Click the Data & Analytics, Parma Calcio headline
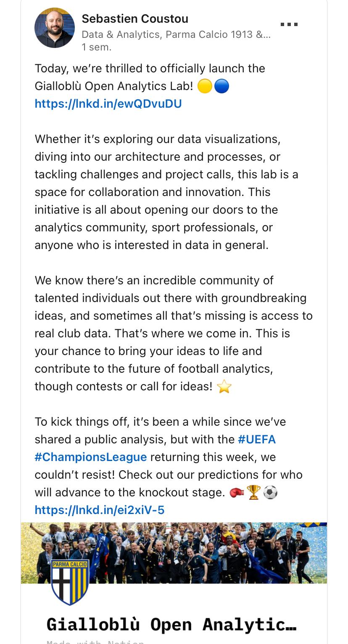Viewport: 348px width, 644px height. [x=176, y=34]
